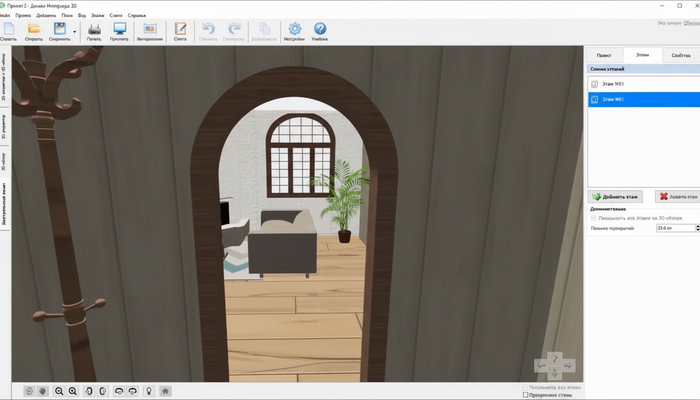
Task: Select Этаж №1 in the floors list
Action: pyautogui.click(x=612, y=83)
